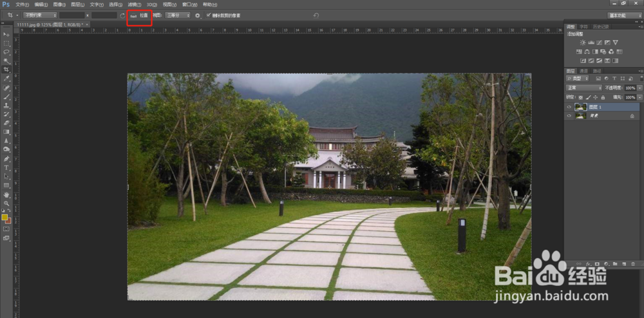Click the background color swatch
This screenshot has height=318, width=644.
[x=8, y=221]
